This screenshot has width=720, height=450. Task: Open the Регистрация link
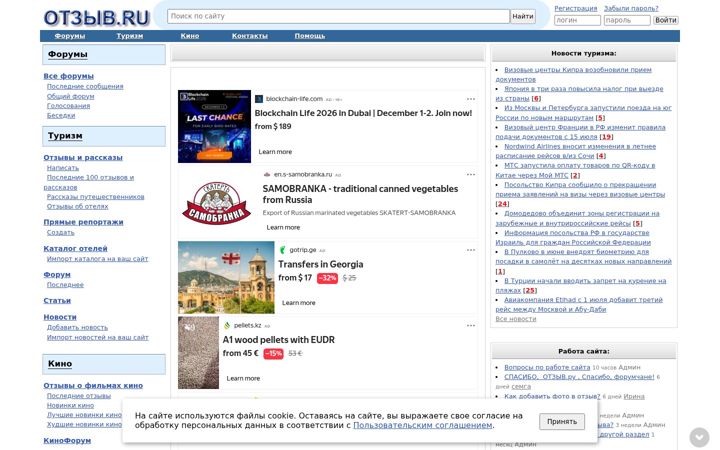point(575,8)
